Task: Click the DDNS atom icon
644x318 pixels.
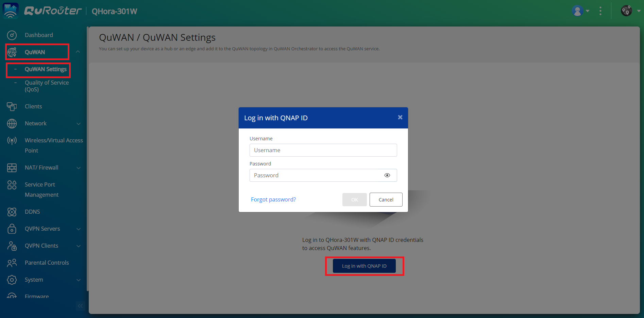Action: tap(12, 212)
